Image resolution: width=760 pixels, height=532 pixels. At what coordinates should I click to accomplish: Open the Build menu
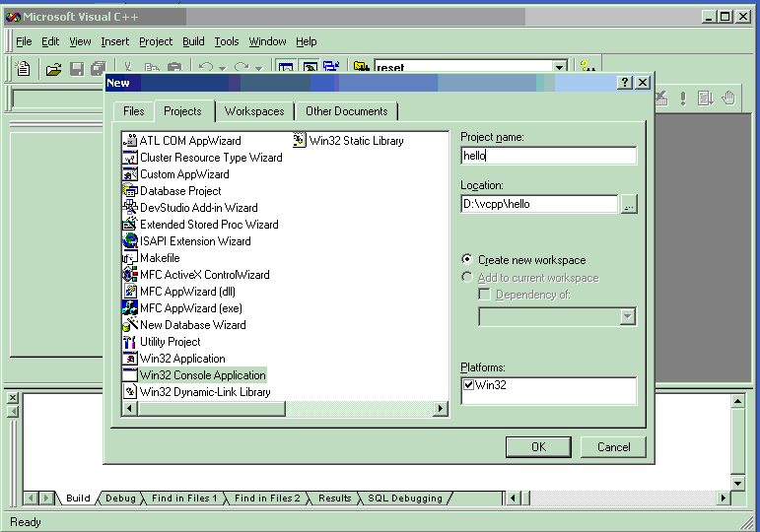coord(193,41)
